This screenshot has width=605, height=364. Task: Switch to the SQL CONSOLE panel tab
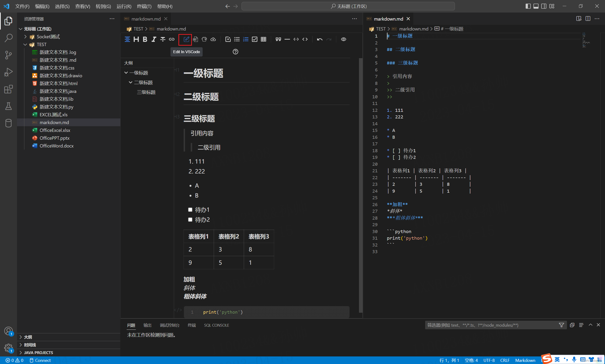(x=216, y=325)
